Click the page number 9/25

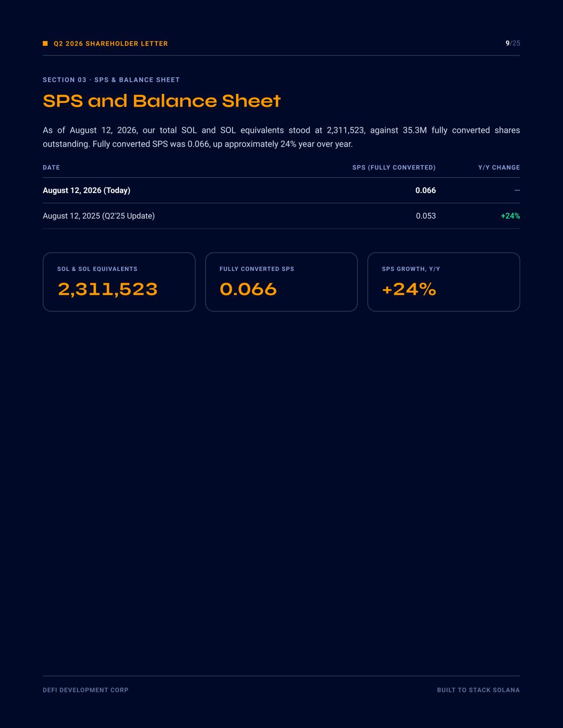click(513, 43)
